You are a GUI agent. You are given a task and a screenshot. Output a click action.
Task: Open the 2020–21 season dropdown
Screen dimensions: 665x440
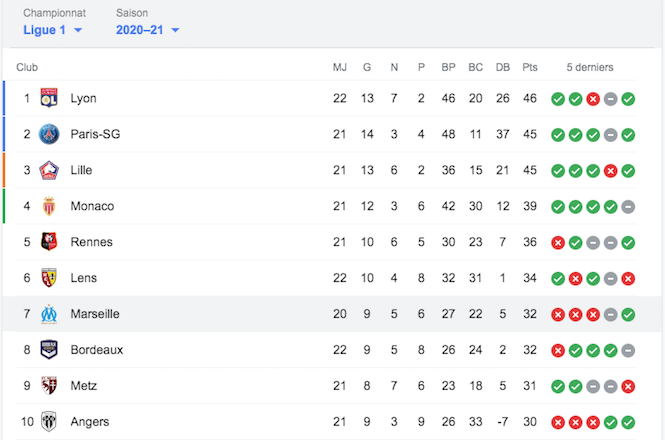[x=148, y=30]
